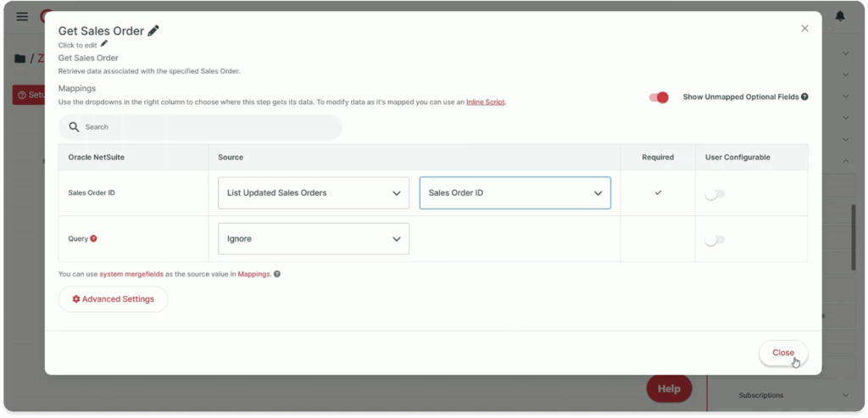Enable User Configurable for Sales Order ID

(x=715, y=194)
